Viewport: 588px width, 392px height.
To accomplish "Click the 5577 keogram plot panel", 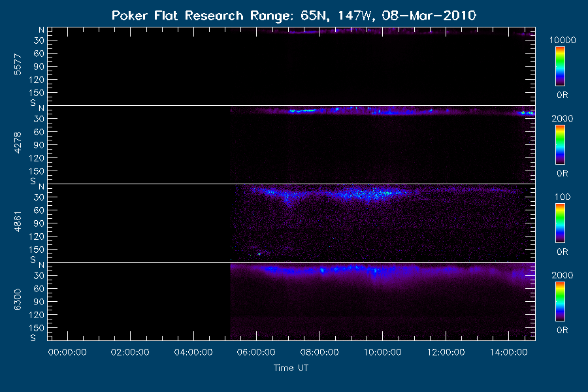I will click(x=291, y=66).
